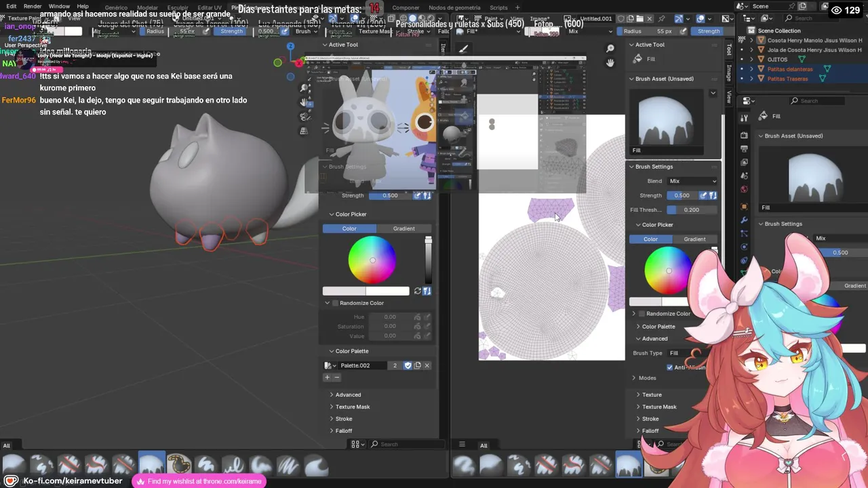This screenshot has height=488, width=868.
Task: Open the Window menu
Action: (x=59, y=6)
